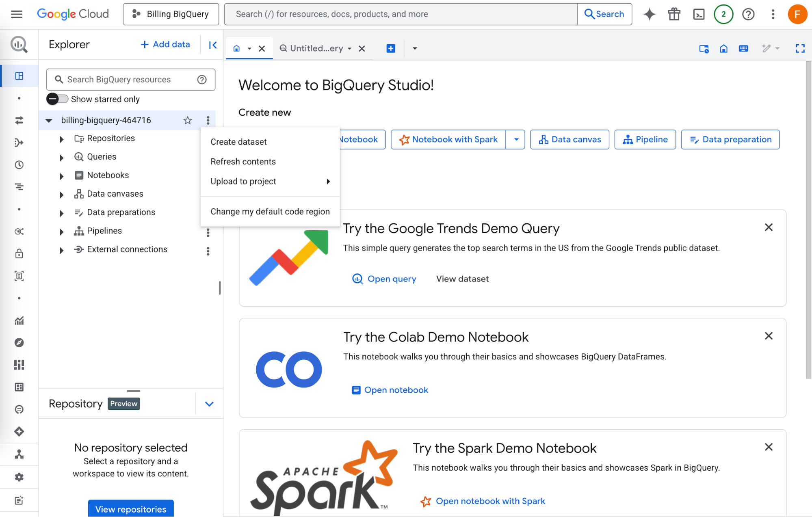Expand the External connections node

[61, 251]
